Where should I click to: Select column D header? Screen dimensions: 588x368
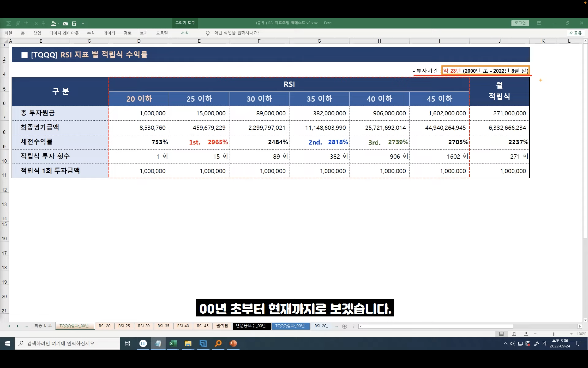tap(139, 41)
